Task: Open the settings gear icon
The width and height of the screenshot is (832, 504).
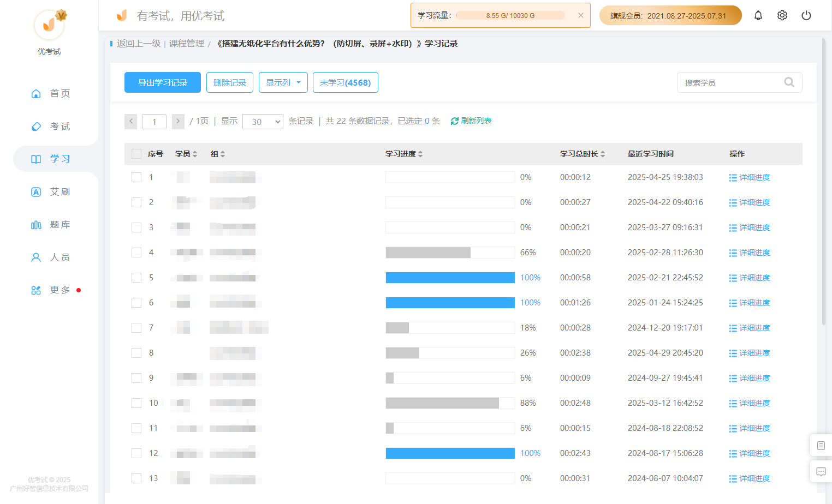Action: 782,15
